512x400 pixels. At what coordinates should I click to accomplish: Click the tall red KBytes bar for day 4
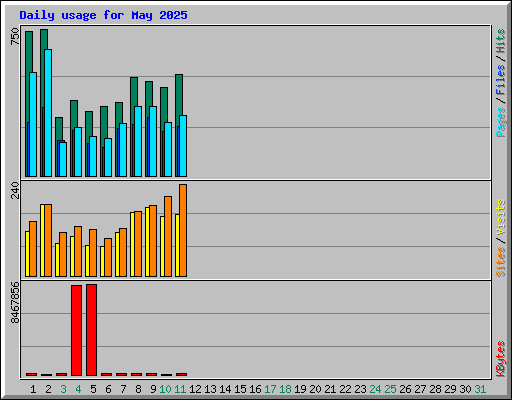click(76, 330)
